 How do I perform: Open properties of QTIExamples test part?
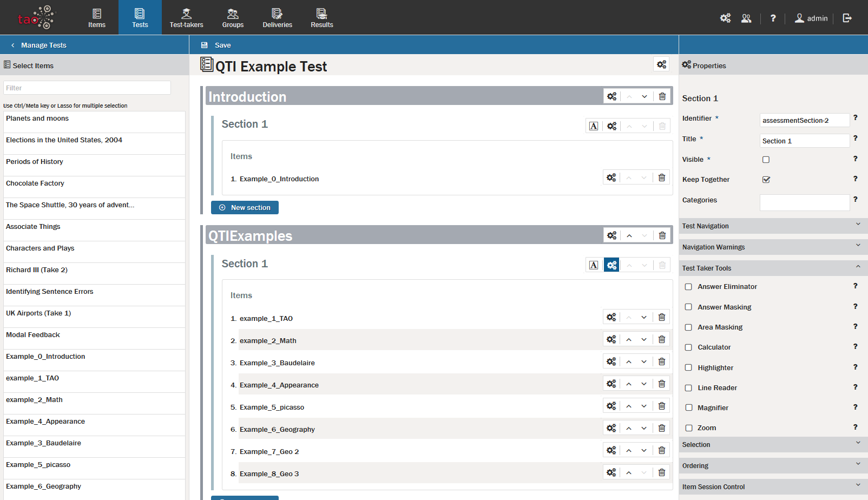[611, 235]
